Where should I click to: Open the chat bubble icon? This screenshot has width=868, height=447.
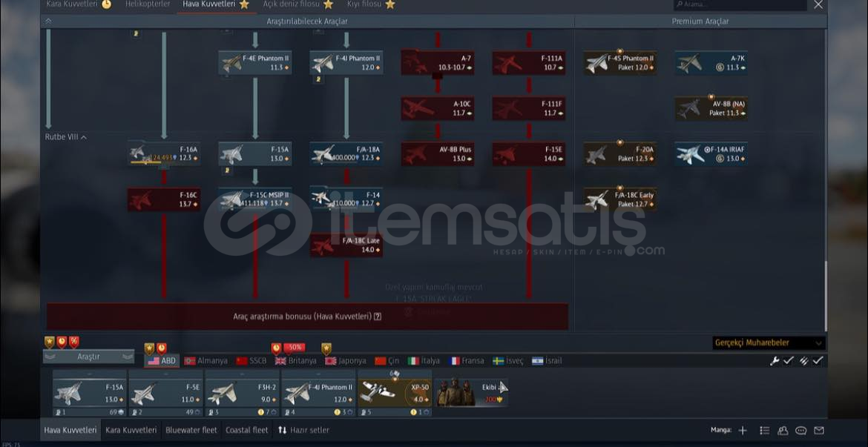[x=801, y=431]
